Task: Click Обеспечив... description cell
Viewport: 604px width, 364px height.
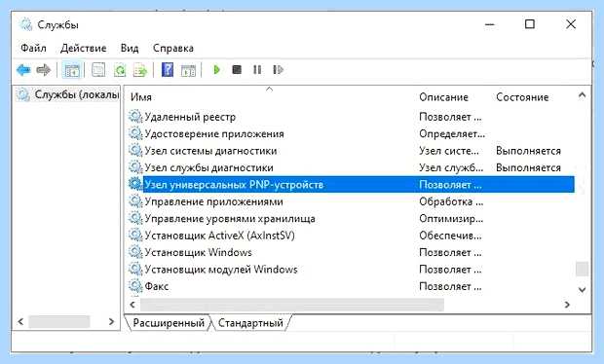Action: tap(450, 236)
